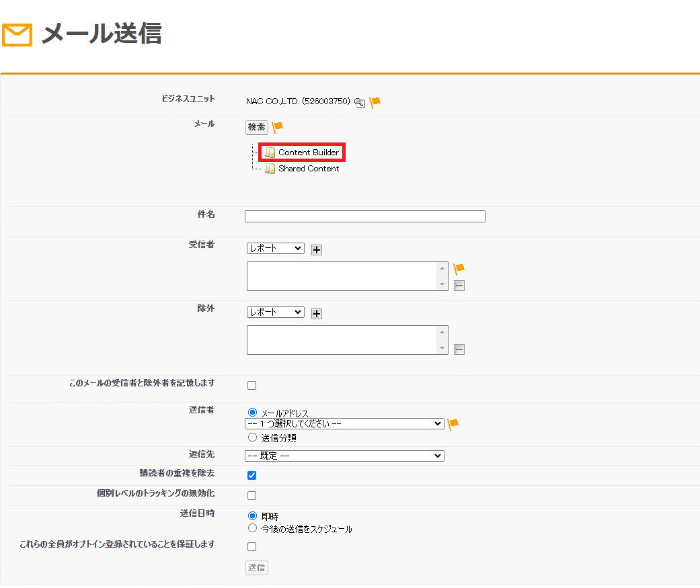This screenshot has height=588, width=700.
Task: Click the Content Builder folder icon
Action: click(x=270, y=153)
